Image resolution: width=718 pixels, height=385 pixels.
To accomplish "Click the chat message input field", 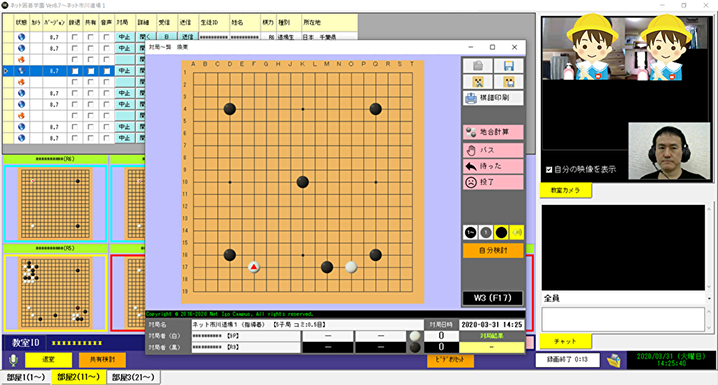I will tap(623, 319).
